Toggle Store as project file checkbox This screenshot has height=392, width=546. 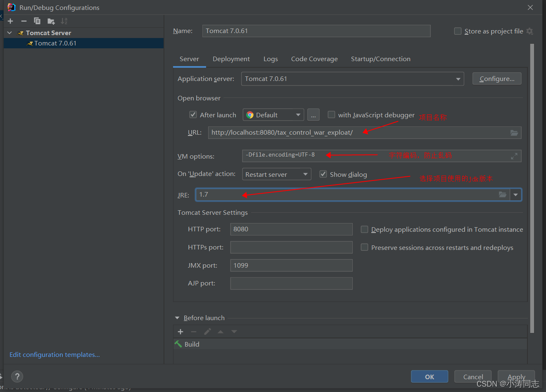[458, 31]
